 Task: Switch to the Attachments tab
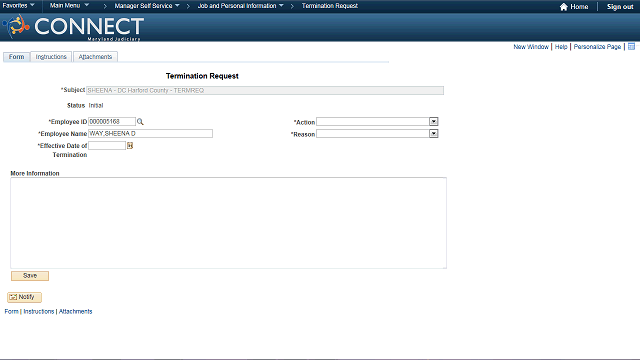point(95,57)
